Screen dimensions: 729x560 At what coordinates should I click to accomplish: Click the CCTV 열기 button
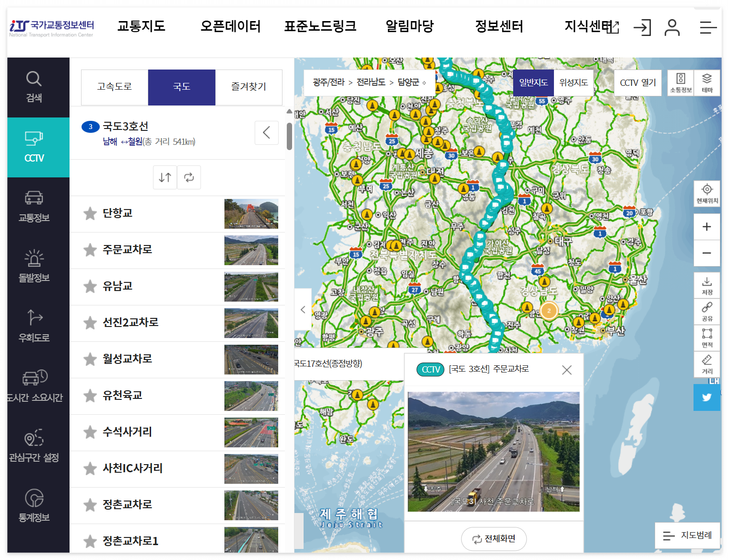[x=637, y=82]
